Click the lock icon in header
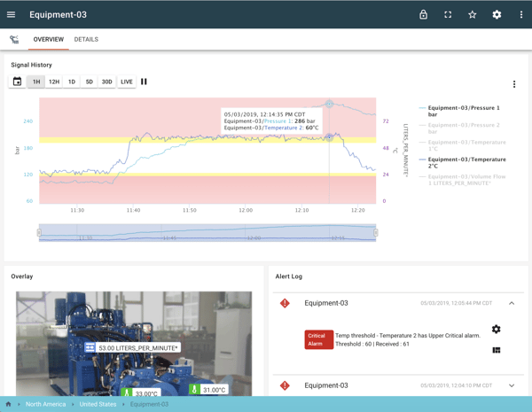Screen dimensions: 532x412 423,15
